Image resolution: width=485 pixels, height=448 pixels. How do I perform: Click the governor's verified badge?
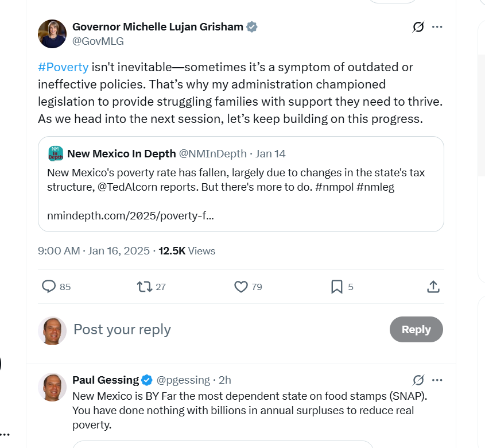[x=252, y=26]
